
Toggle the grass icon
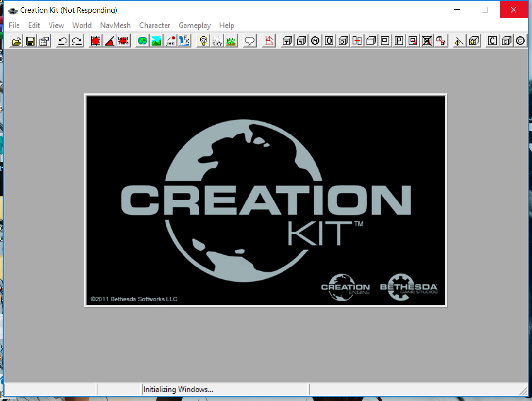(x=231, y=41)
